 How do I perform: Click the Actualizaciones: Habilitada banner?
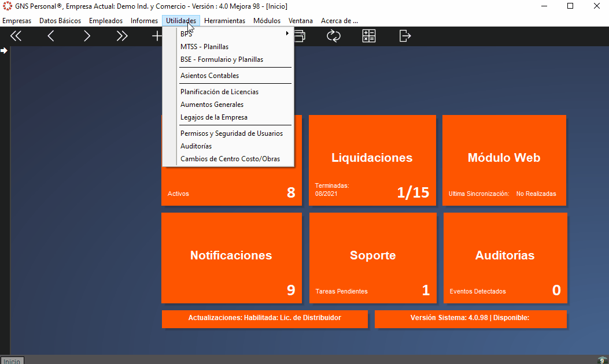point(264,319)
